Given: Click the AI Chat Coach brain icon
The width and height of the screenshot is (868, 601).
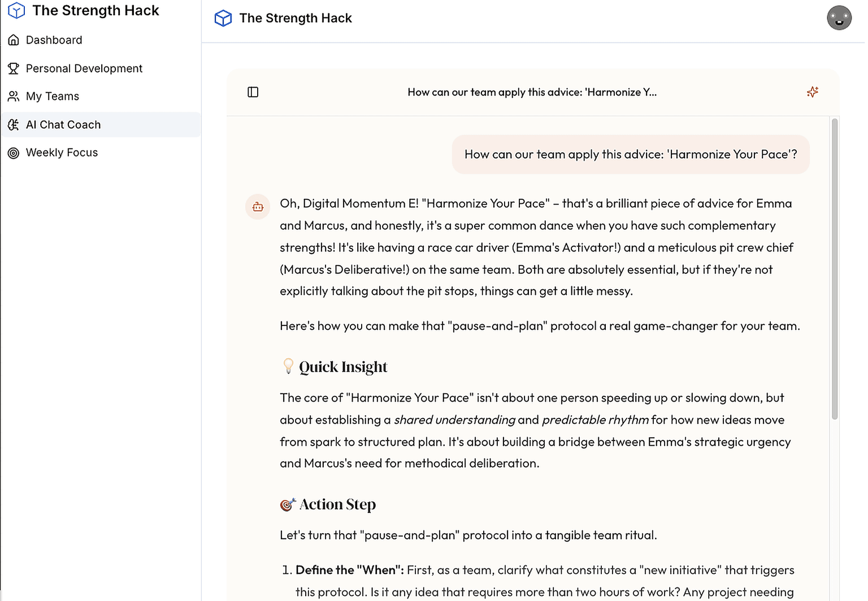Looking at the screenshot, I should [x=14, y=125].
